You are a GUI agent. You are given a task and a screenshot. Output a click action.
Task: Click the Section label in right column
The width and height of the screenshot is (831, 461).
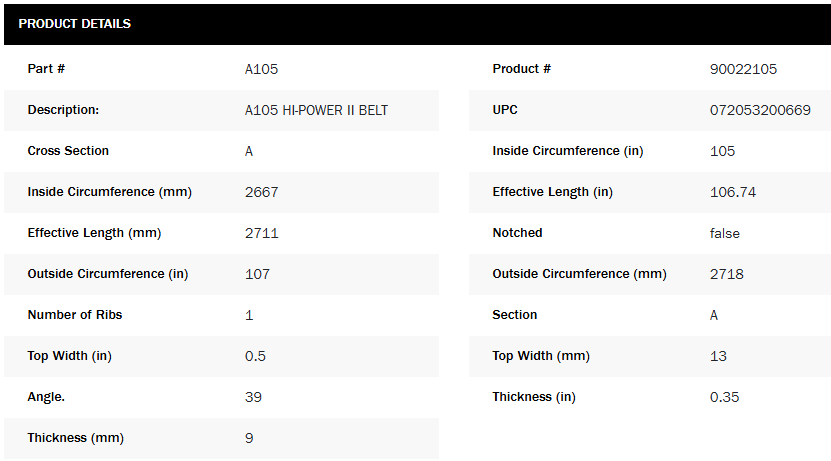click(x=515, y=315)
